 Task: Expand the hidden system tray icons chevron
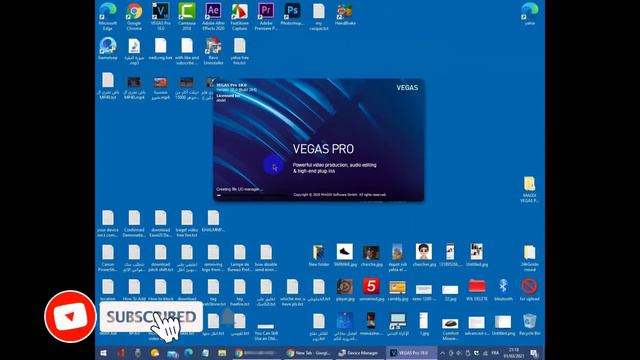[x=442, y=353]
